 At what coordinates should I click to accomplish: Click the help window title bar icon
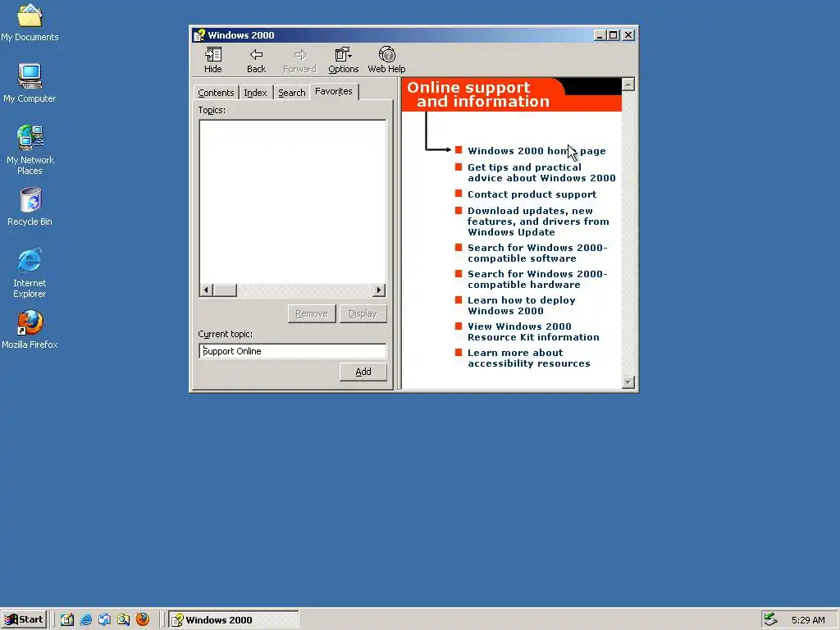tap(199, 35)
